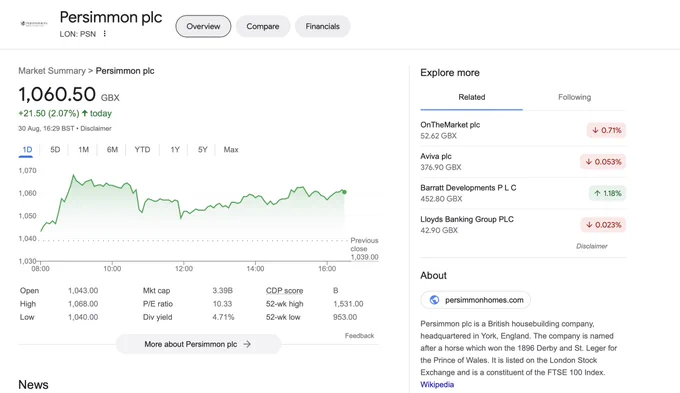Click the P/E ratio value 10.33
Image resolution: width=680 pixels, height=393 pixels.
click(x=222, y=304)
